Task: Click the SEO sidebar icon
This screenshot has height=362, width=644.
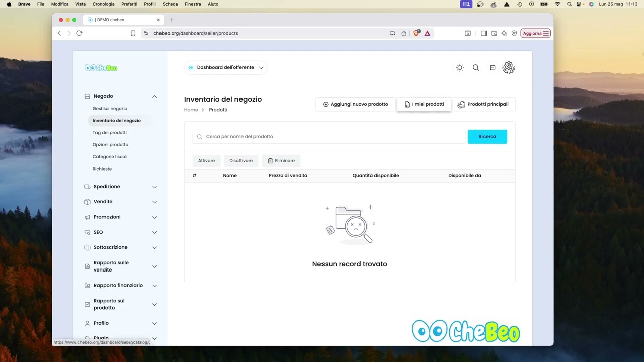Action: (x=88, y=232)
